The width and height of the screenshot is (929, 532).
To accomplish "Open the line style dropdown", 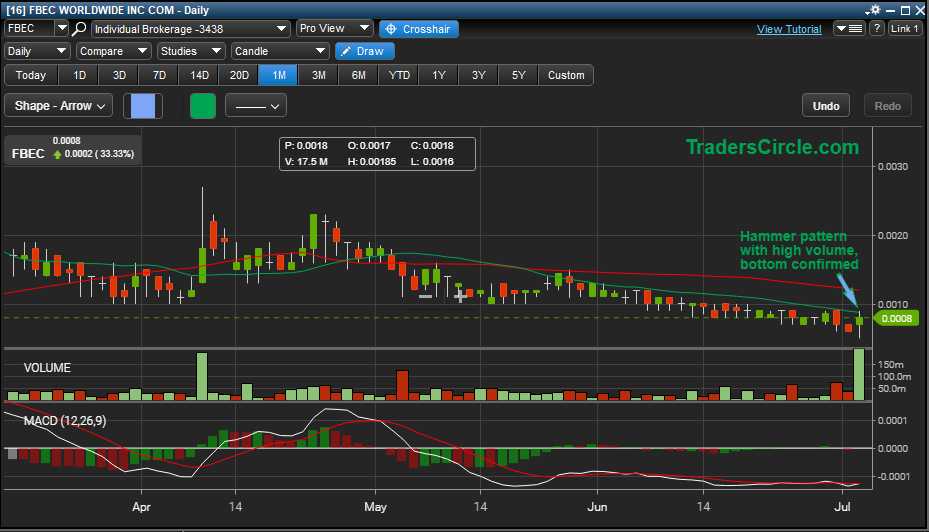I will pos(256,107).
